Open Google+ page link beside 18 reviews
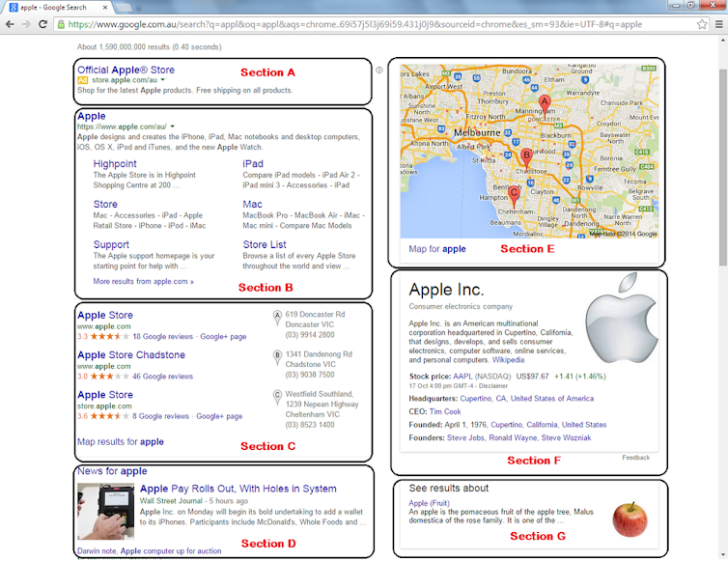The width and height of the screenshot is (728, 561). (223, 337)
